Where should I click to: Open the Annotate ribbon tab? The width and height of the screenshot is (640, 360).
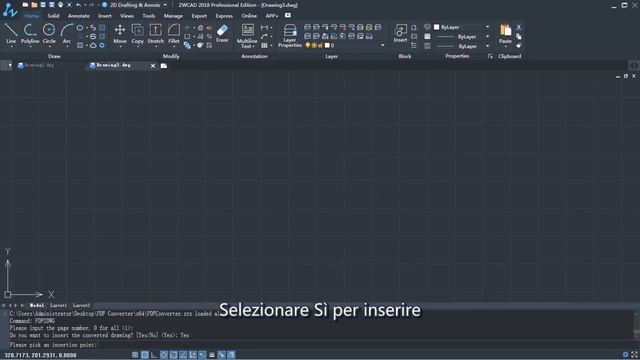tap(79, 16)
